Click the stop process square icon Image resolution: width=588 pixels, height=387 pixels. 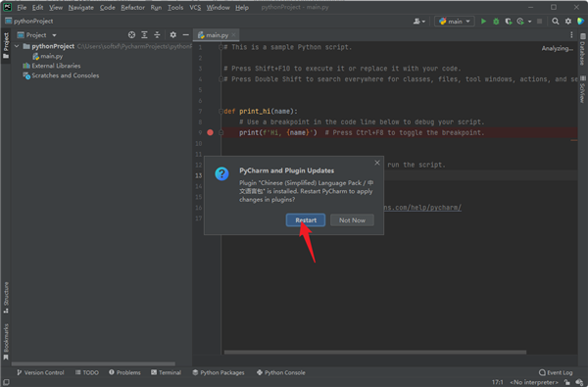(x=540, y=22)
